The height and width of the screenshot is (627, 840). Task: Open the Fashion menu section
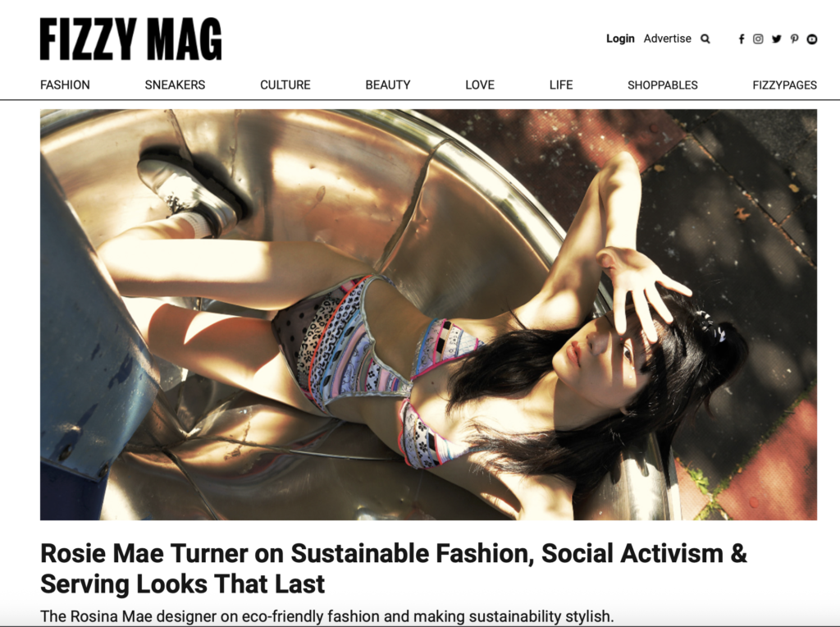click(65, 85)
